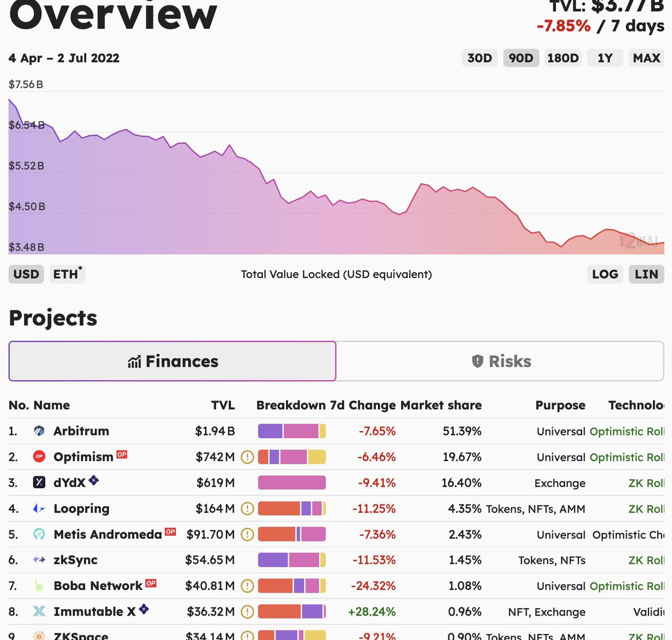Click the shield icon on Risks tab

(x=478, y=361)
